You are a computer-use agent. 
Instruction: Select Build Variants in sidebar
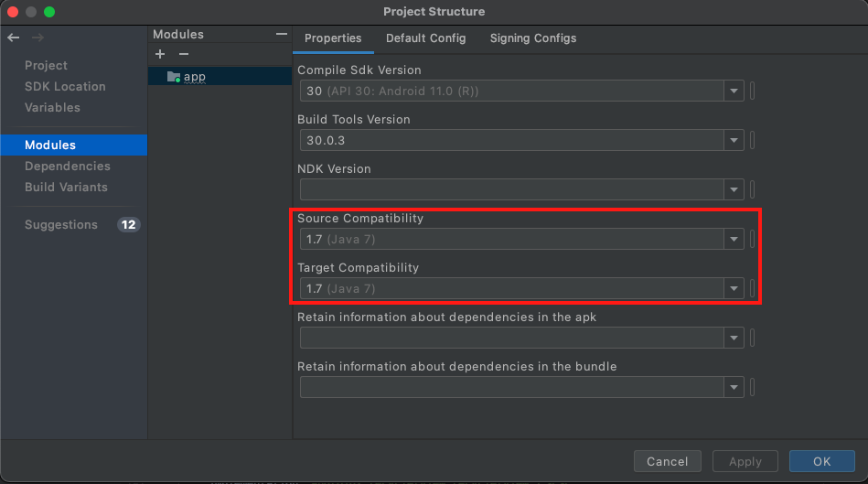coord(66,187)
